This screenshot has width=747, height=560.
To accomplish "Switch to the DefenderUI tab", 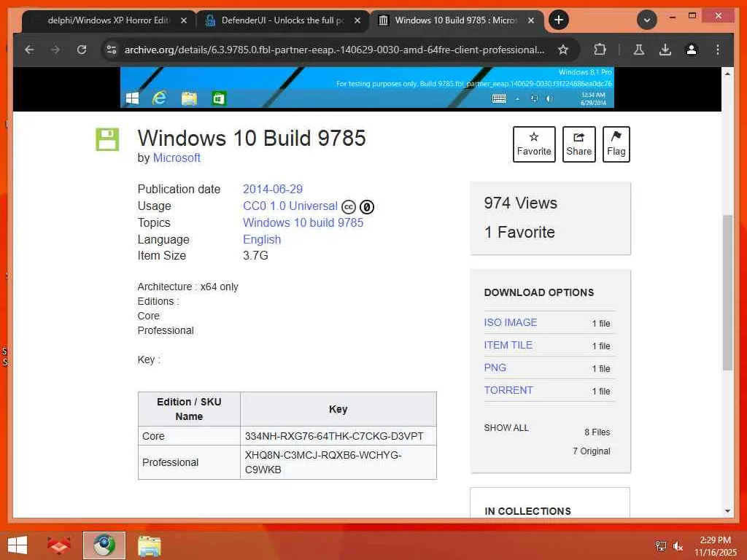I will [282, 20].
